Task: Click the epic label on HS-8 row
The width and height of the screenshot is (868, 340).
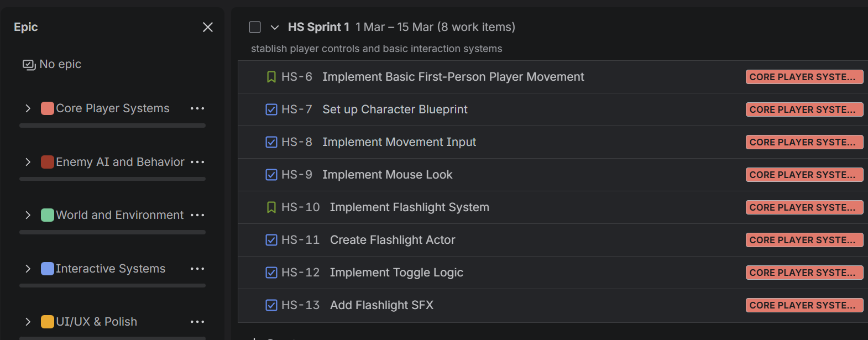Action: click(x=804, y=142)
